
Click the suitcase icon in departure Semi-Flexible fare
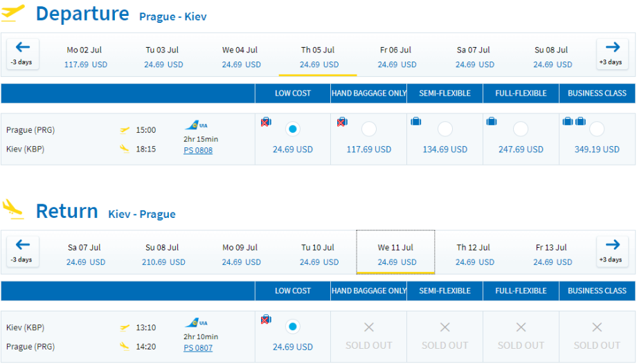[x=416, y=122]
